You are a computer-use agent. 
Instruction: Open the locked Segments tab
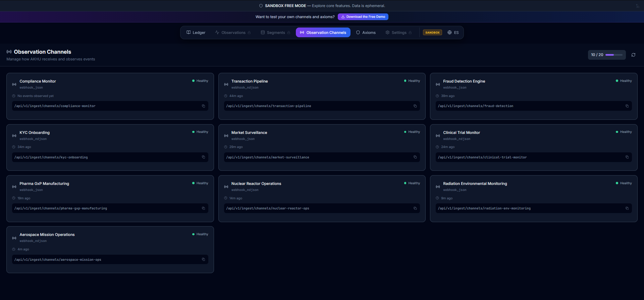[x=275, y=33]
